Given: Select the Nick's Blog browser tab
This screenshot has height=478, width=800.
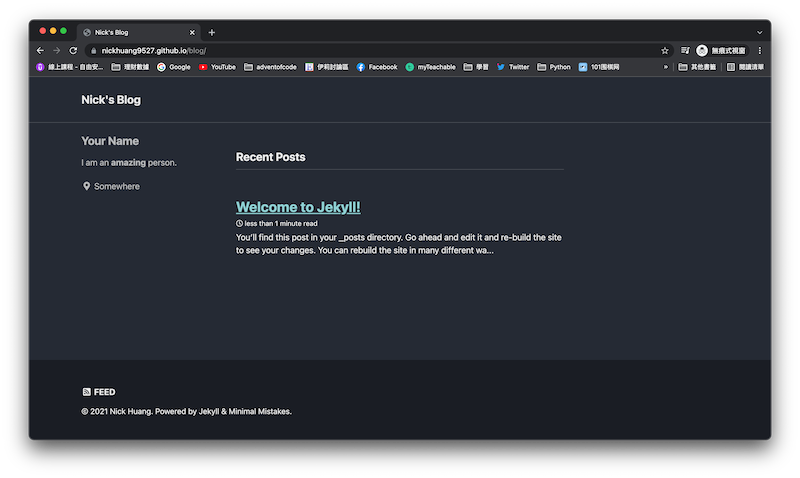Looking at the screenshot, I should [139, 33].
